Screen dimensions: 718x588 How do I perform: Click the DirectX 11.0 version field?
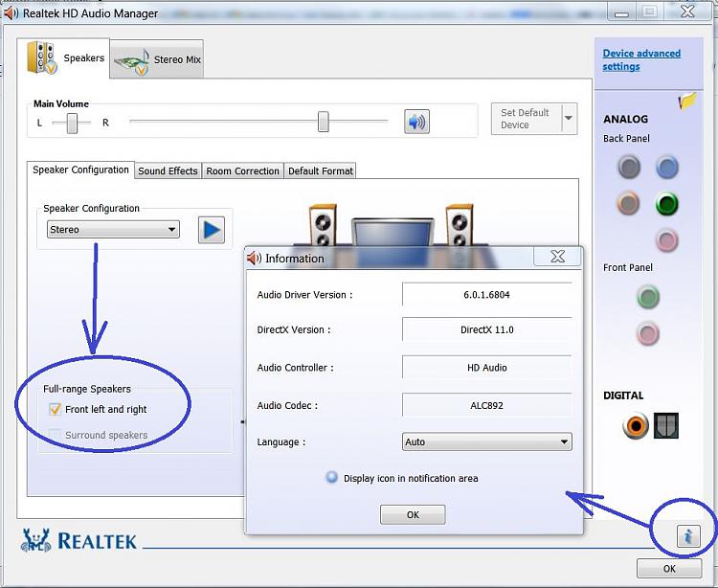point(486,329)
